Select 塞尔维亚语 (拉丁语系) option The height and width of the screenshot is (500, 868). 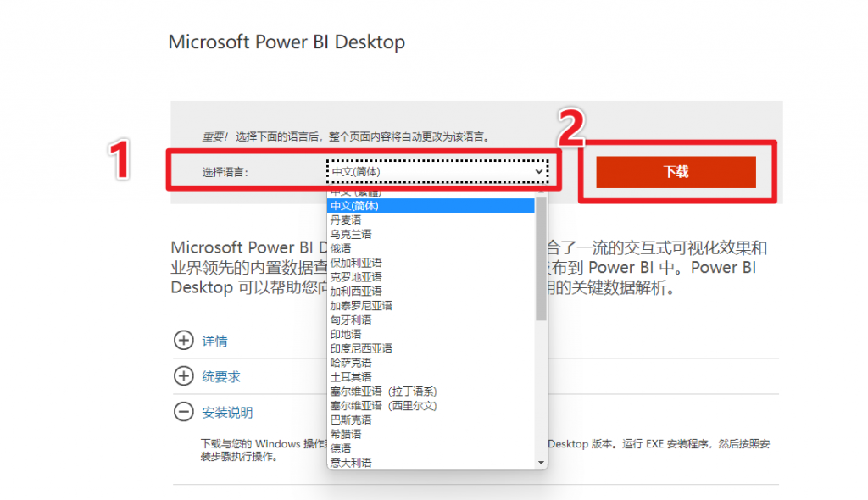pos(383,391)
